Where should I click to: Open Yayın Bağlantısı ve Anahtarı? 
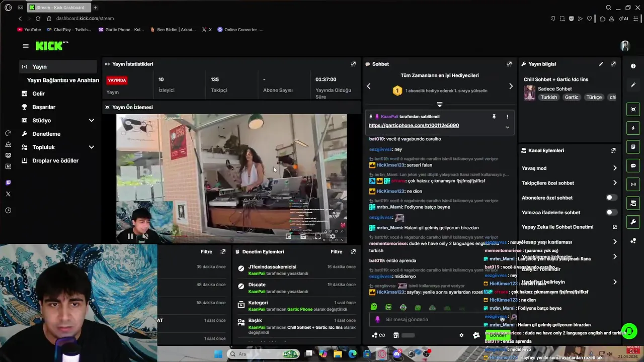(63, 80)
